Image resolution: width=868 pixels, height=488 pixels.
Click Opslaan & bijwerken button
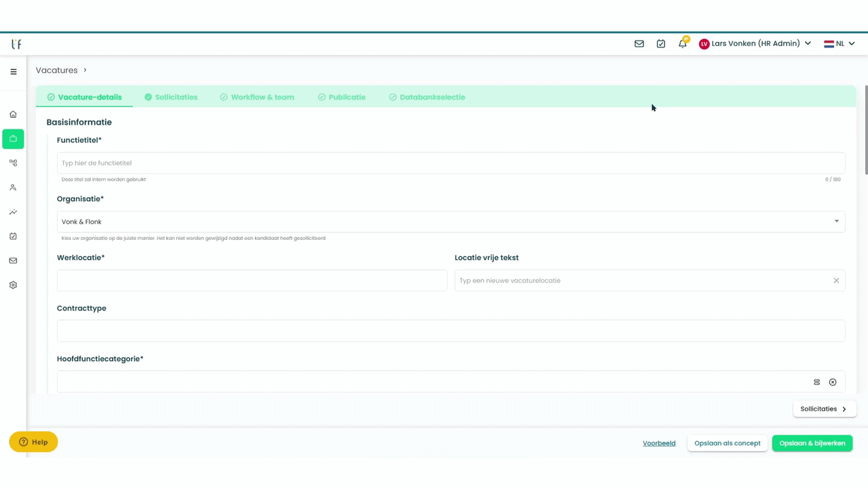click(812, 443)
